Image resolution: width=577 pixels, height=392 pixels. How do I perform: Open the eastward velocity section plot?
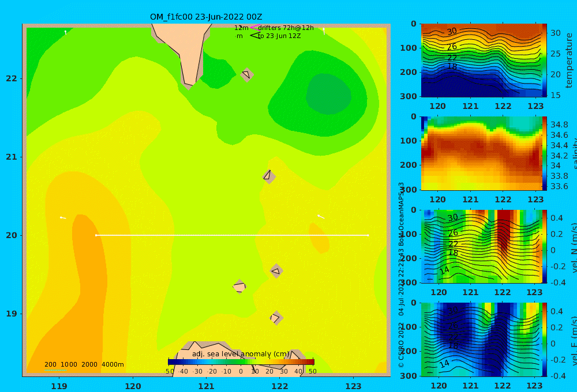click(x=481, y=340)
